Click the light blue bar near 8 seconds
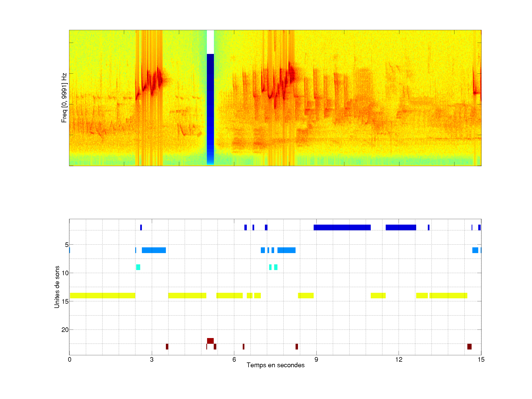The image size is (532, 399). click(286, 250)
